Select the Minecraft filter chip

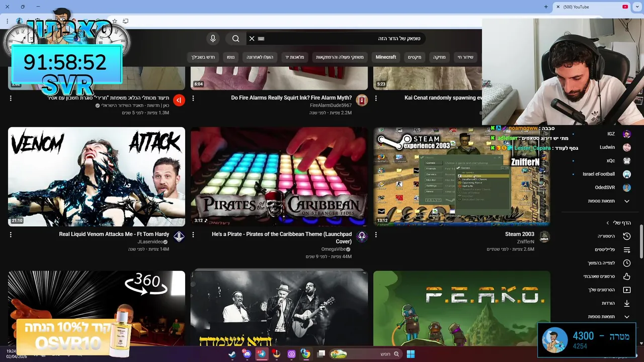[x=386, y=57]
